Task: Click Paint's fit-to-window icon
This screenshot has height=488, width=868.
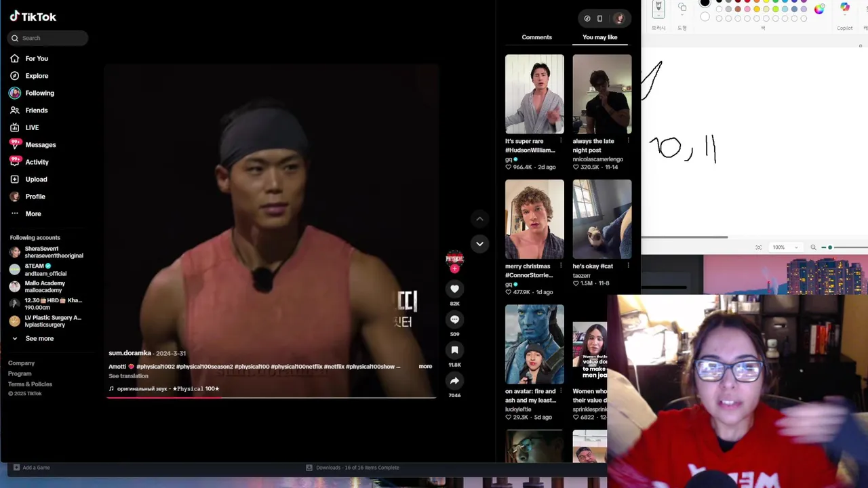Action: point(758,247)
